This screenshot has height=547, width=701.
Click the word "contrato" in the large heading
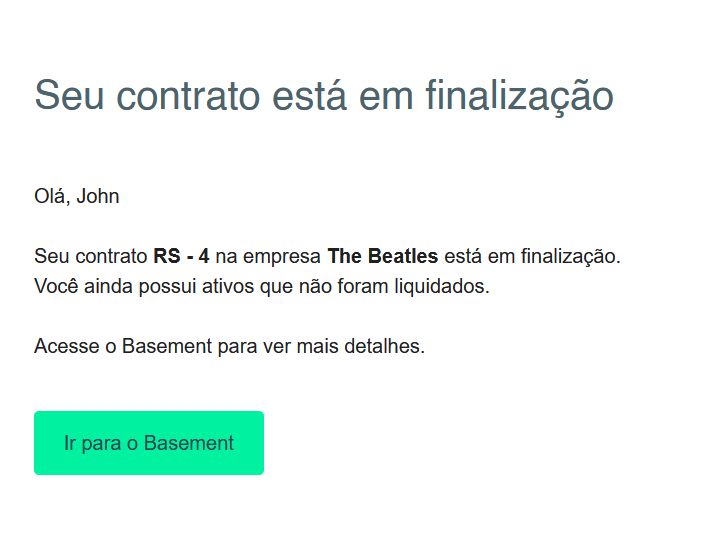tap(185, 96)
